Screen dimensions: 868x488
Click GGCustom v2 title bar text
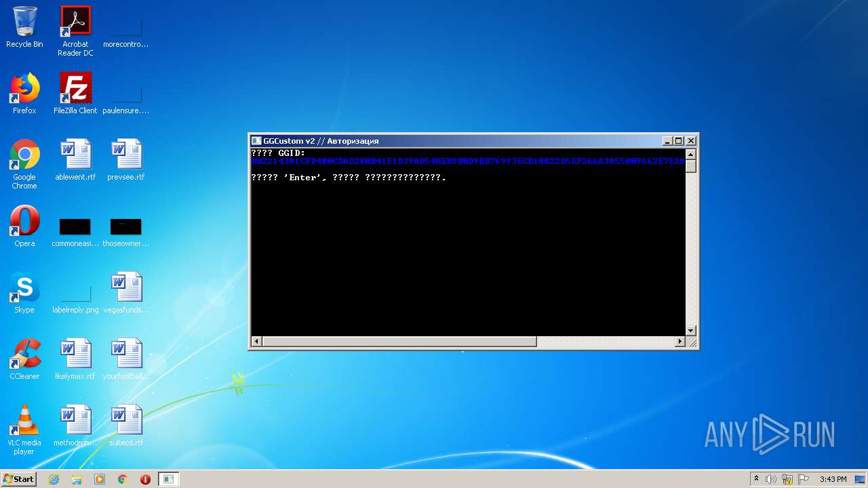[x=321, y=141]
